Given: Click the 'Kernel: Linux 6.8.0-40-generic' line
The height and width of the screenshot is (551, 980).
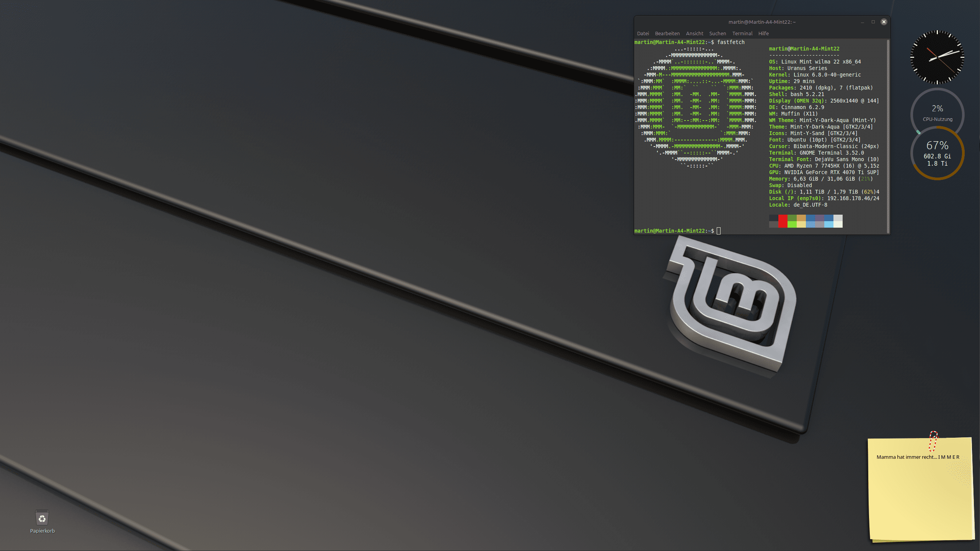Looking at the screenshot, I should pos(815,75).
